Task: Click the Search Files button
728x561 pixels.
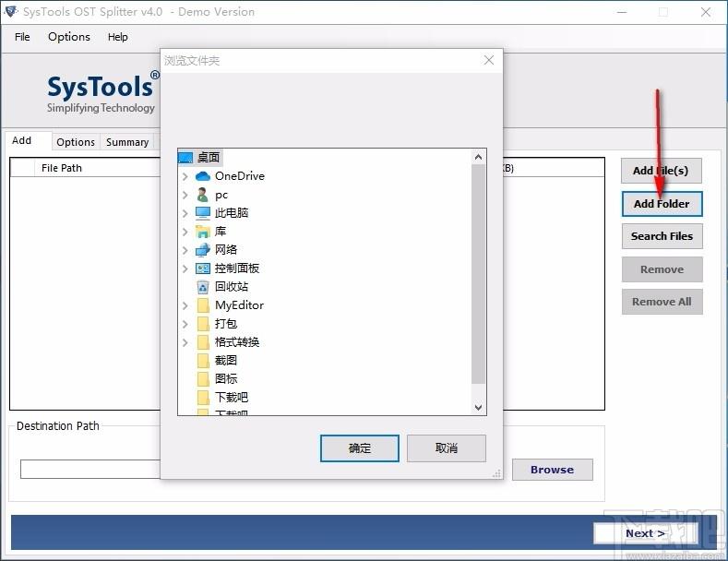Action: coord(662,236)
